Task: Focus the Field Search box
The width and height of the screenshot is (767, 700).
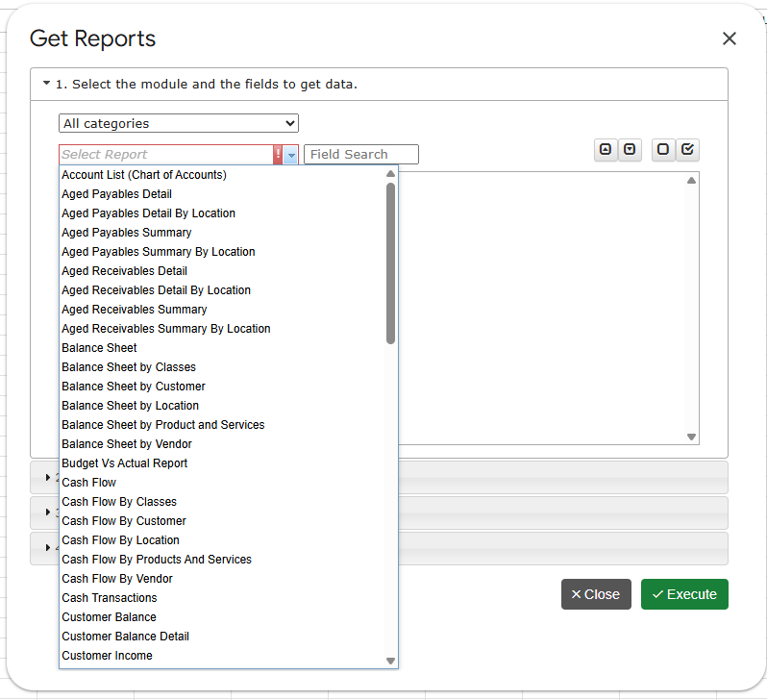Action: pos(361,154)
